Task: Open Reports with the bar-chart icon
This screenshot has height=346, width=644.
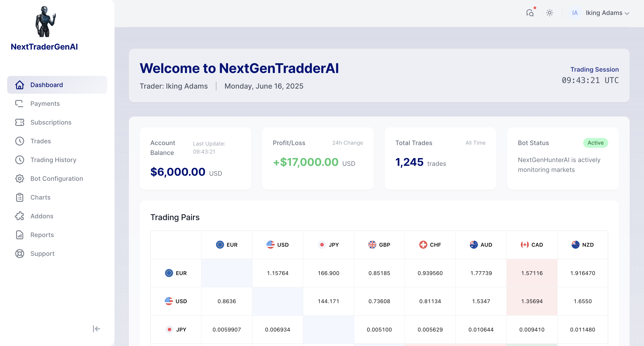Action: [19, 235]
